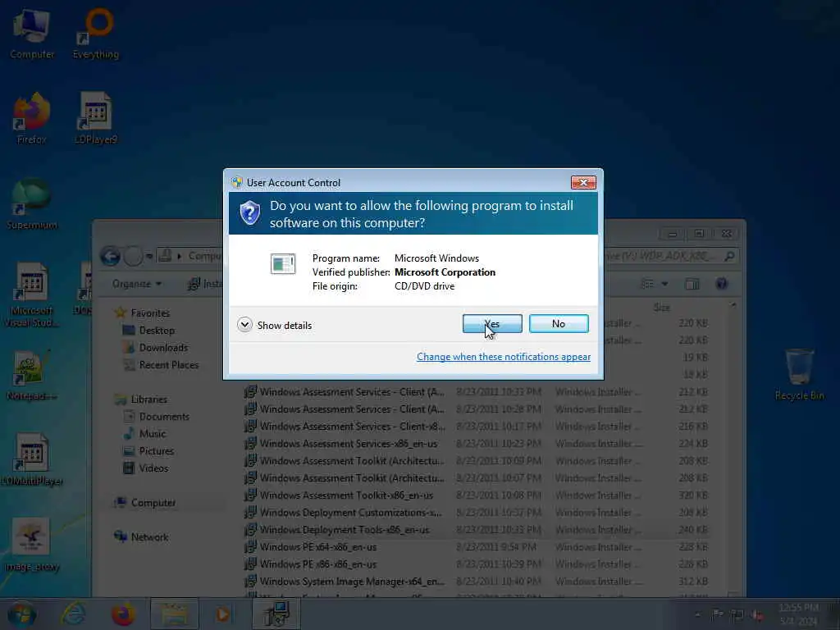840x630 pixels.
Task: Click No in User Account Control dialog
Action: coord(559,323)
